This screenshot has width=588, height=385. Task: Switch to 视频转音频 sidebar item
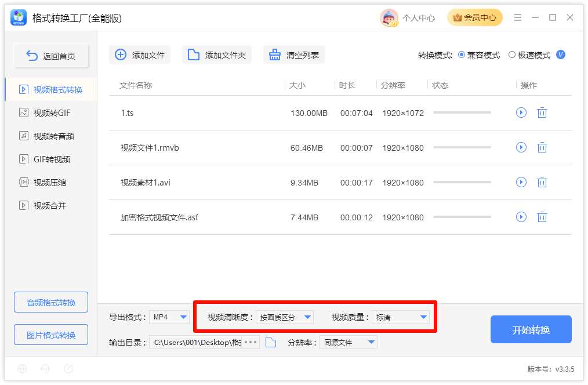tap(51, 136)
